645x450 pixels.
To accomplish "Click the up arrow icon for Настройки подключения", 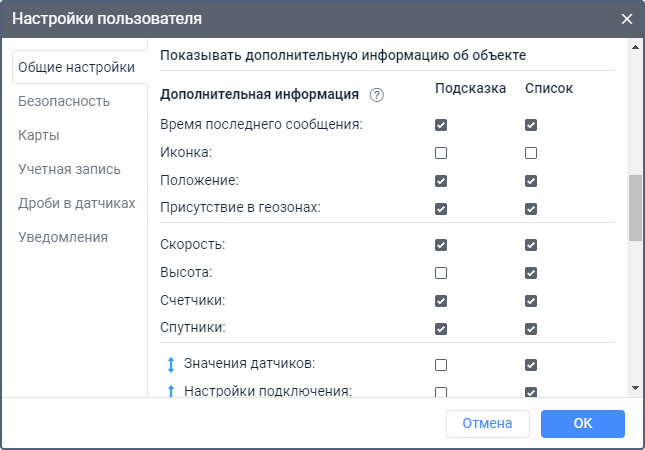I will [x=169, y=391].
